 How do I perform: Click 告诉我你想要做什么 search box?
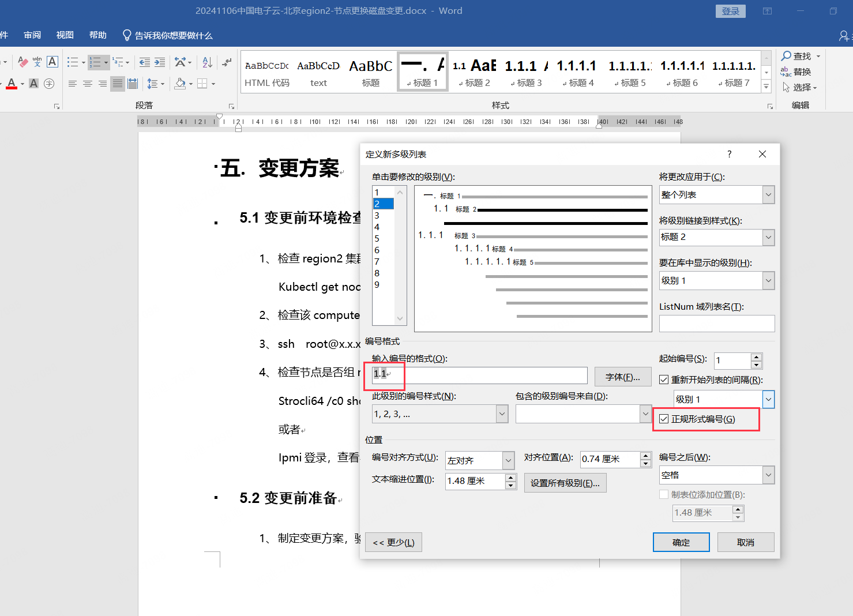[x=168, y=36]
